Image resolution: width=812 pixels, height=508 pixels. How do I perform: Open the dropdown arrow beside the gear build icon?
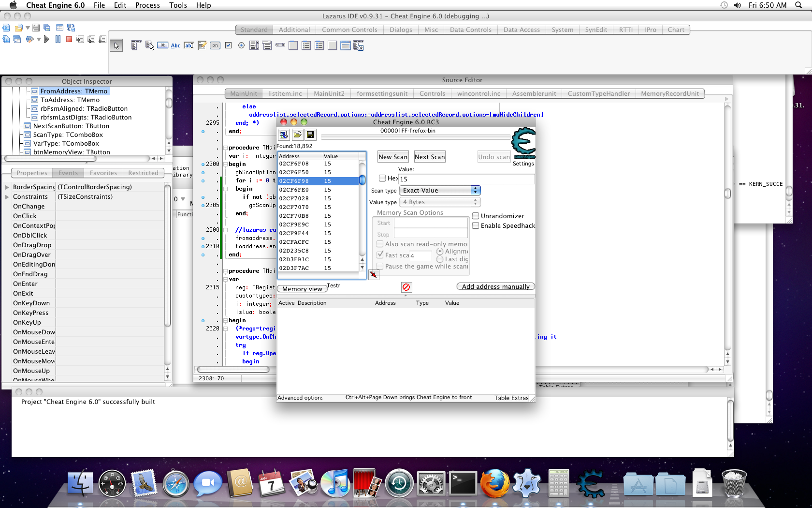pos(39,40)
